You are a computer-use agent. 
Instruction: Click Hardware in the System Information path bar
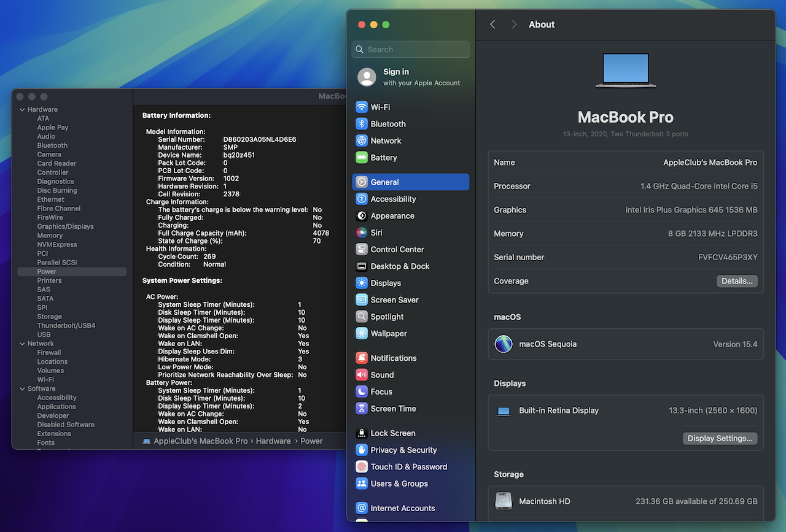coord(273,441)
